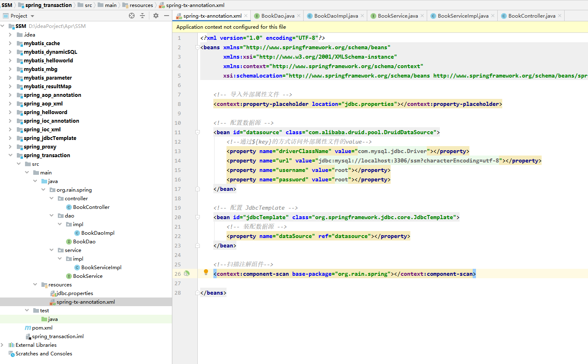Click line number 14 in the gutter
This screenshot has height=364, width=588.
178,160
